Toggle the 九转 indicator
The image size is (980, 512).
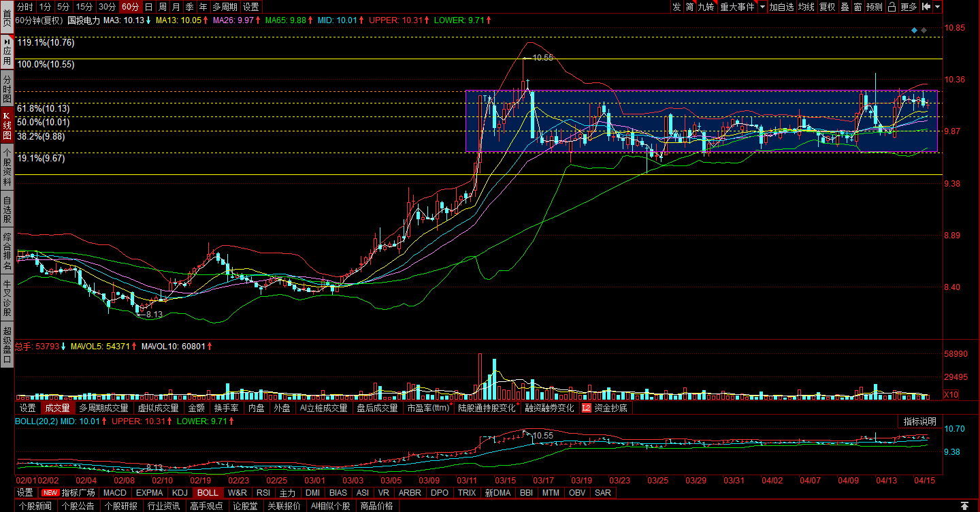(707, 7)
